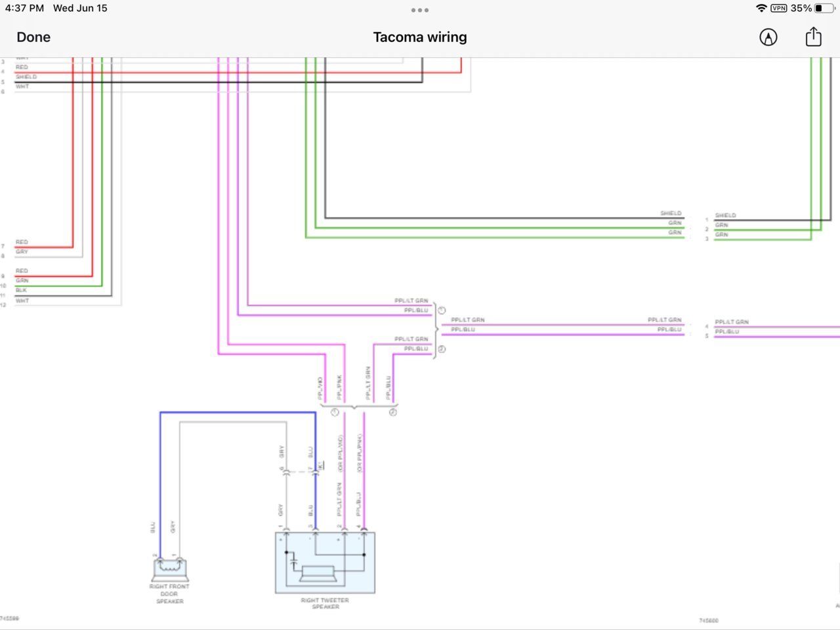The height and width of the screenshot is (630, 840).
Task: Tap the Right Tweeter Speaker label
Action: coord(325,603)
